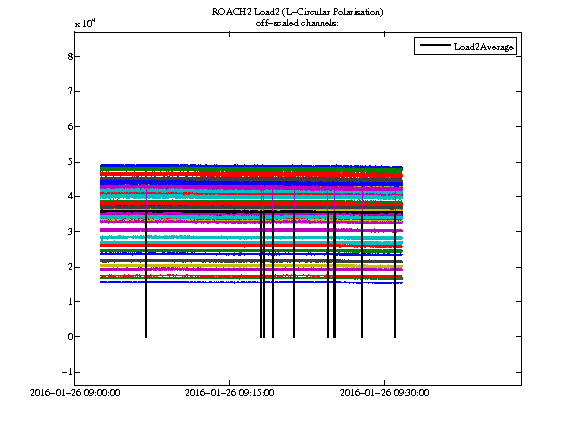
Task: Click the y-axis tick label 6
Action: tap(70, 126)
